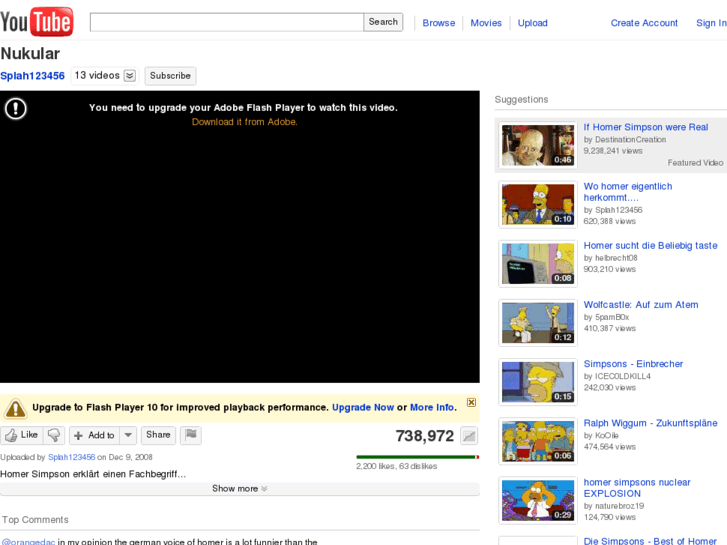Click the exclamation alert icon in player
This screenshot has height=545, width=727.
16,108
